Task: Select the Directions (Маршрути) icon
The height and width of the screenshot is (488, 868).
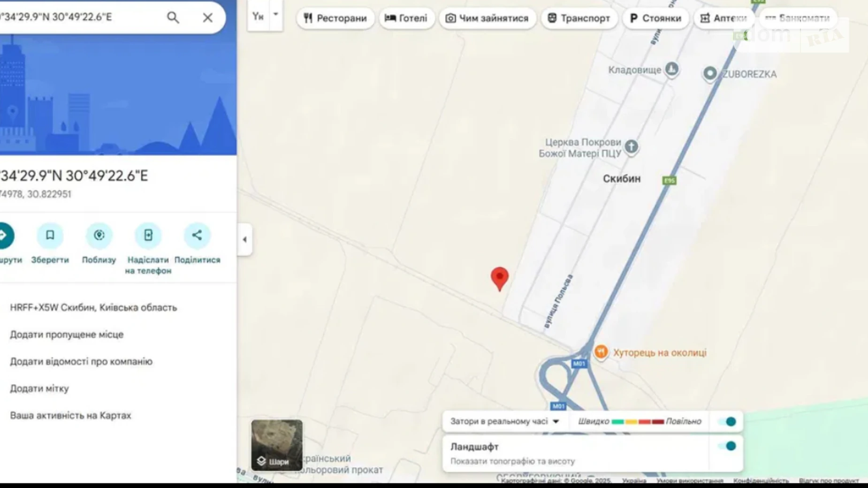Action: pos(4,236)
